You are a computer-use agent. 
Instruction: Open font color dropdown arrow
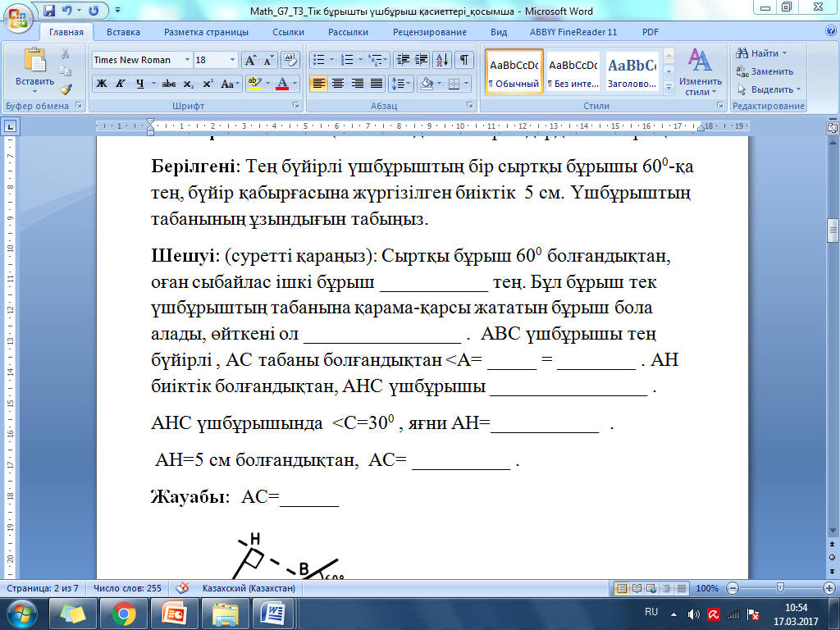(294, 84)
